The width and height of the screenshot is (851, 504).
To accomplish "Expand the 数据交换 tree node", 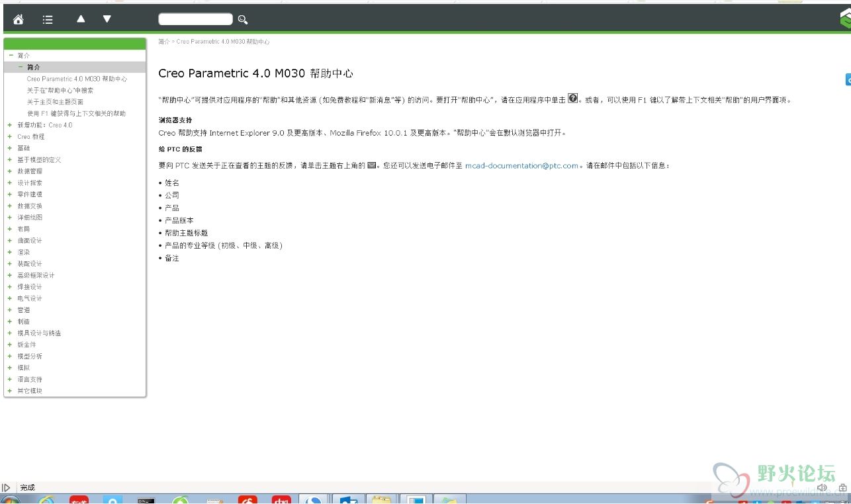I will (10, 206).
